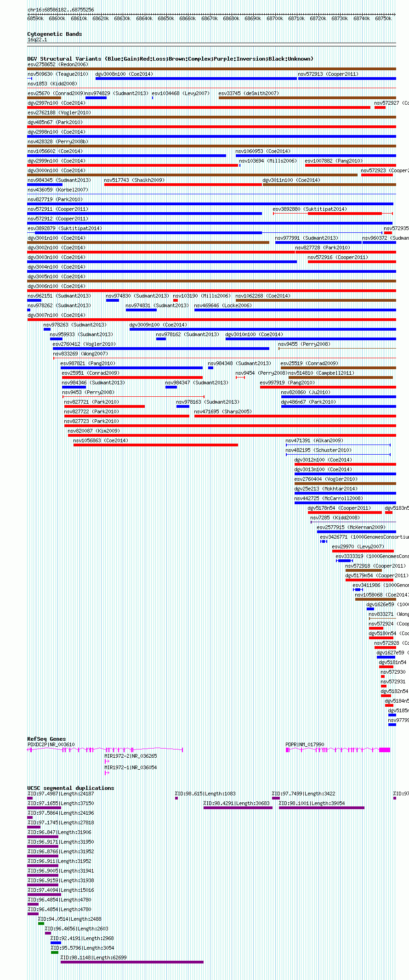Viewport: 409px width, 980px height.
Task: Select variant nsv517743 (Shaikh2009)
Action: pyautogui.click(x=134, y=180)
